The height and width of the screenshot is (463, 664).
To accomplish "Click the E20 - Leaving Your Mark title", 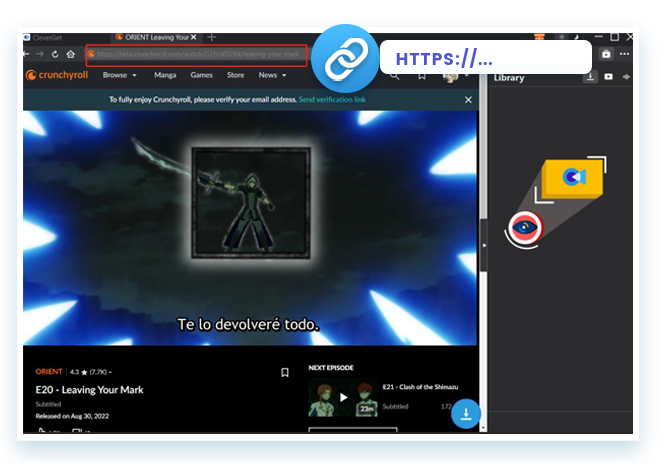I will point(89,390).
